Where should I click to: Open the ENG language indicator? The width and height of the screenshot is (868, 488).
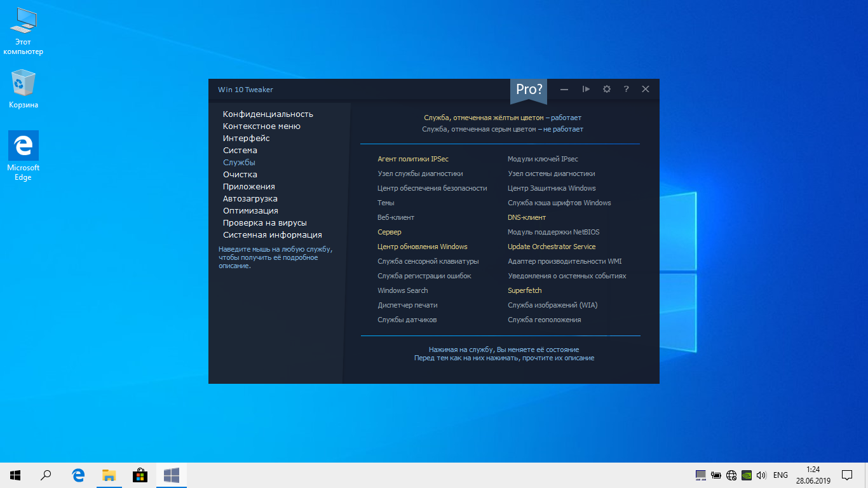tap(780, 475)
